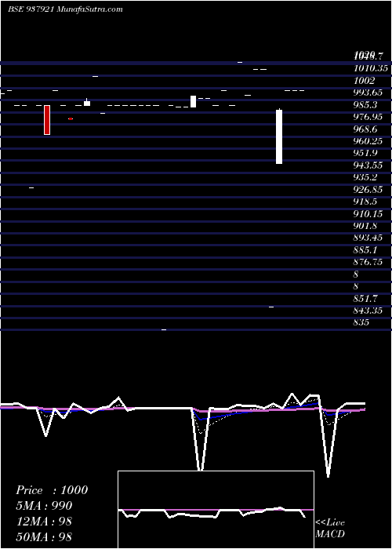392x549 pixels.
Task: Select the 1002 price axis label
Action: point(364,81)
